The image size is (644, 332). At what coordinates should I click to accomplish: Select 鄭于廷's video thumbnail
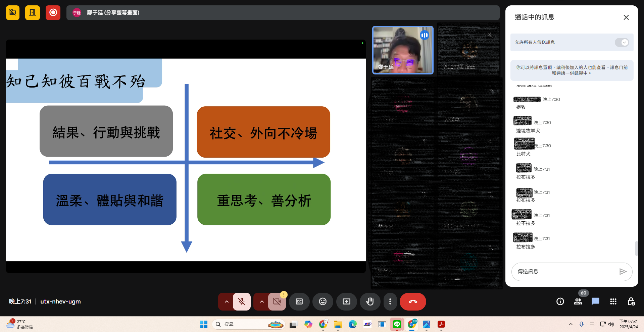[402, 50]
